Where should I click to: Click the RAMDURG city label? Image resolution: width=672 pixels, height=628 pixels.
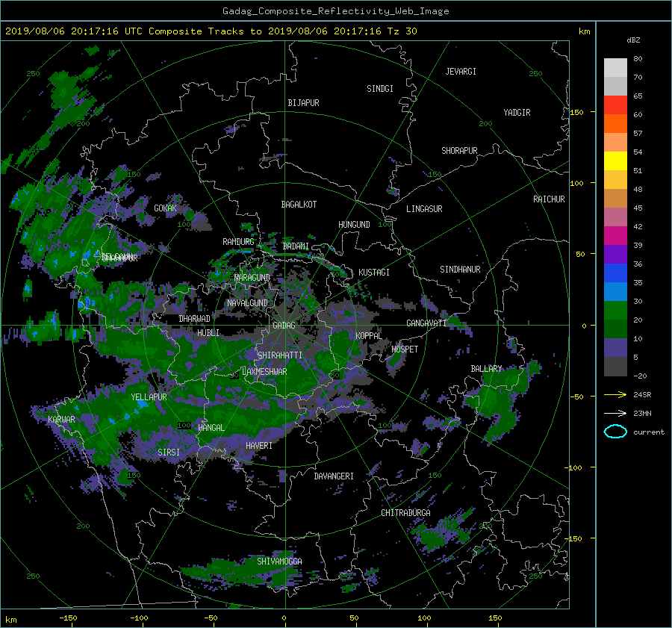[x=238, y=242]
